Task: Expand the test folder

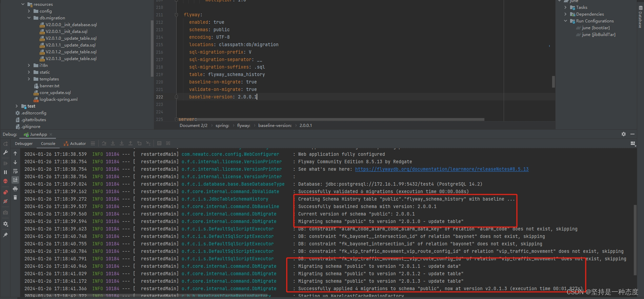Action: click(17, 106)
